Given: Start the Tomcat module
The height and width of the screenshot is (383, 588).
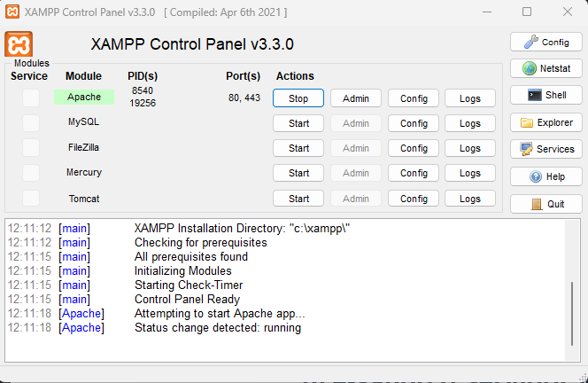Looking at the screenshot, I should tap(298, 199).
